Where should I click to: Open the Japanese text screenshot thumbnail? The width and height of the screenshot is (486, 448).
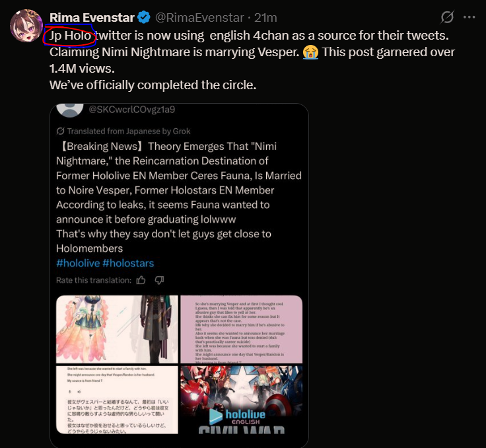[x=117, y=400]
